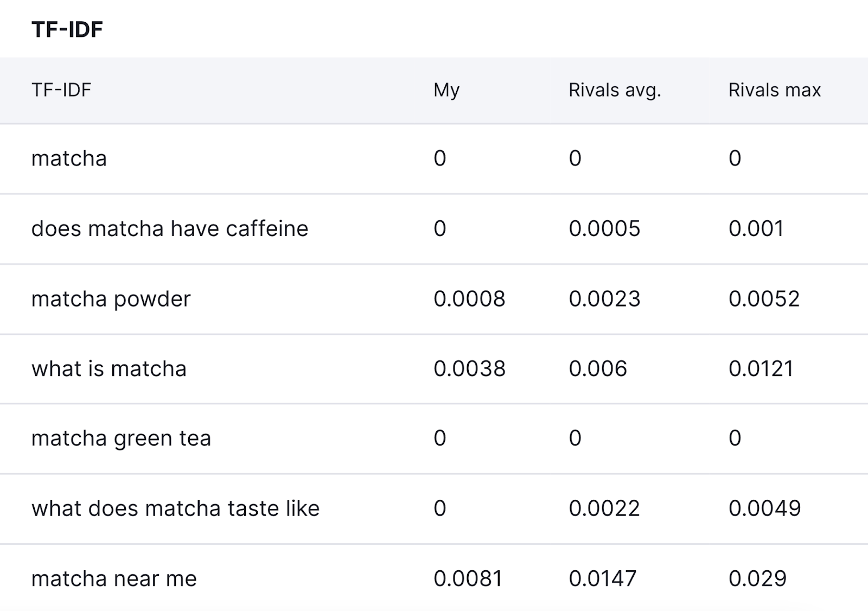Image resolution: width=868 pixels, height=611 pixels.
Task: Select the 0.0005 Rivals avg. value
Action: pyautogui.click(x=604, y=228)
